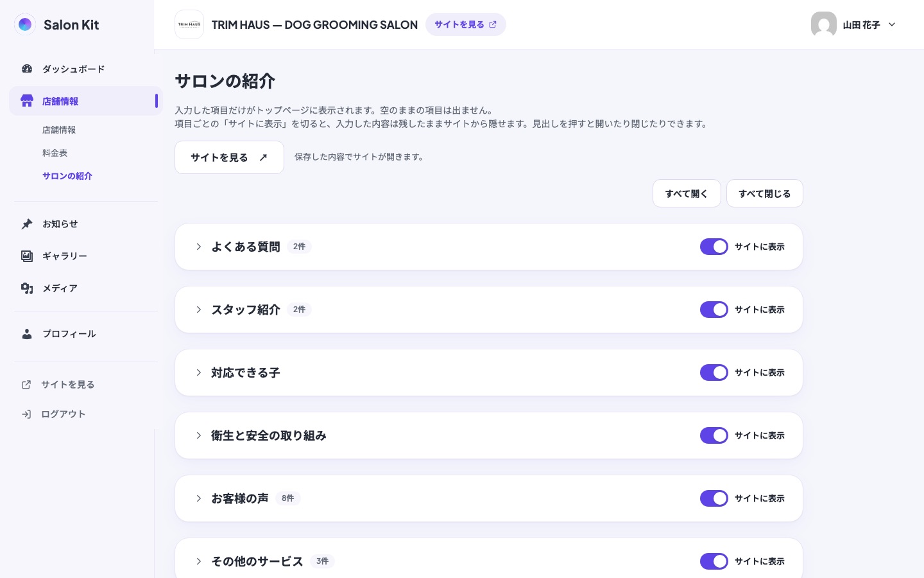Image resolution: width=924 pixels, height=578 pixels.
Task: Expand the 衛生と安全の取り組み section chevron
Action: (199, 435)
